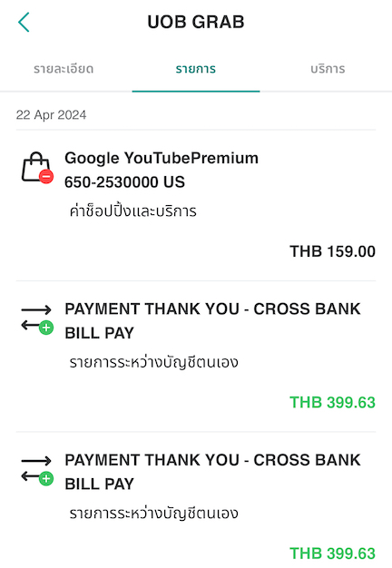
Task: Open the บริการ tab
Action: [x=328, y=69]
